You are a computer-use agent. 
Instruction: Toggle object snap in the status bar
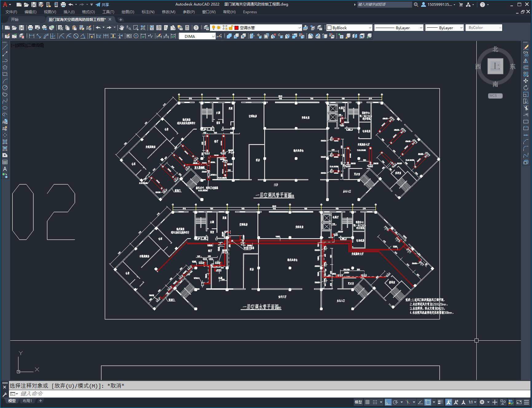[x=428, y=402]
